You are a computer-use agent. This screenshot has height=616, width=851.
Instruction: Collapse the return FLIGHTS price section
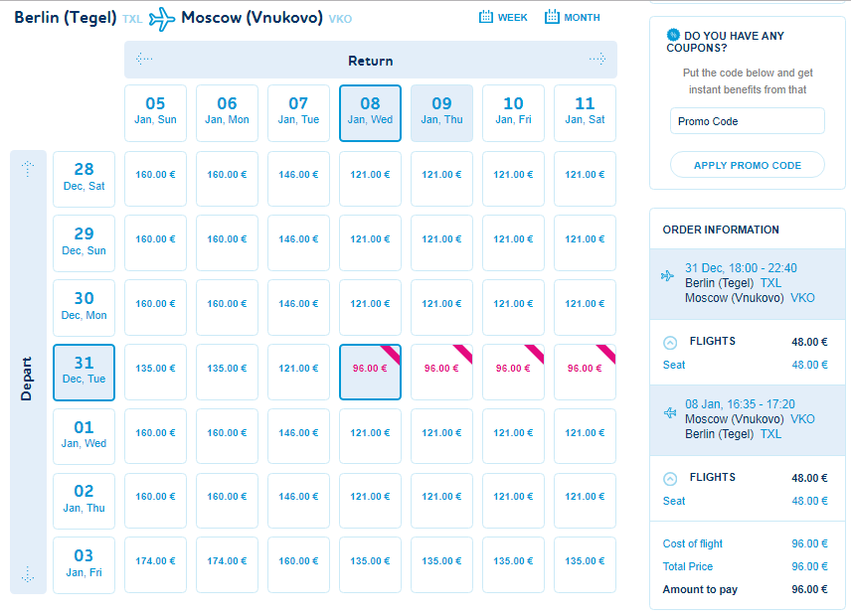[670, 479]
